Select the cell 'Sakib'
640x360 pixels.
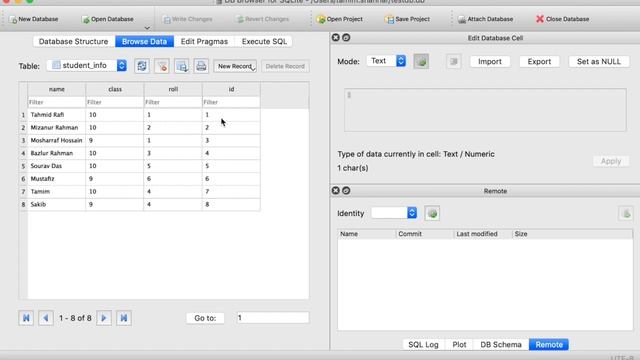pyautogui.click(x=57, y=204)
